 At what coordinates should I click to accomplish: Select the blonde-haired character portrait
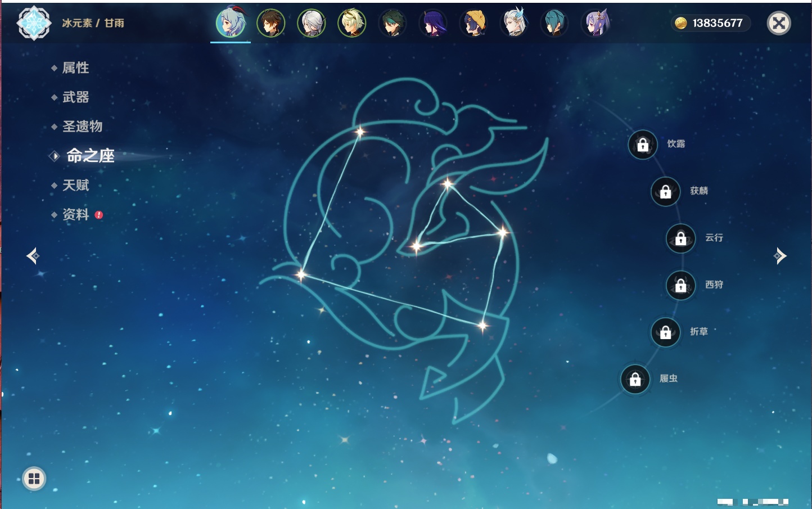351,24
